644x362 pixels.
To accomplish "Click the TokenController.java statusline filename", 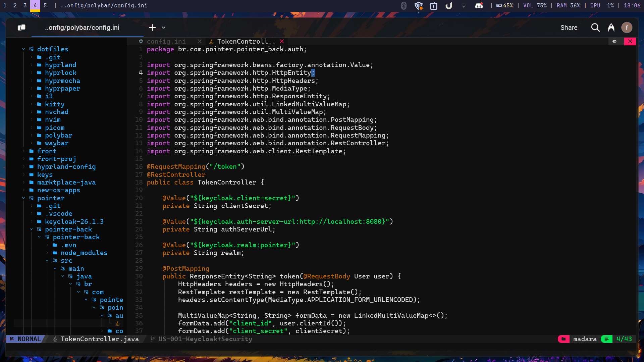I will [100, 339].
